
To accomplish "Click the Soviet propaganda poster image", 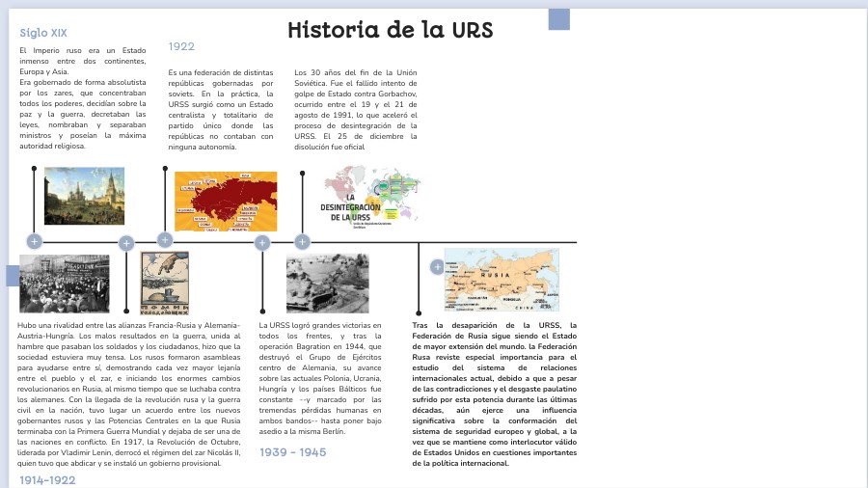I will point(165,284).
